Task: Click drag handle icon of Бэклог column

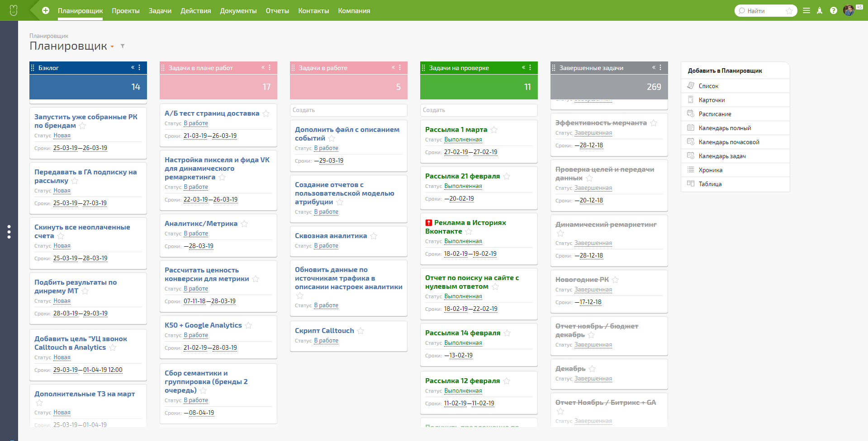Action: tap(33, 68)
